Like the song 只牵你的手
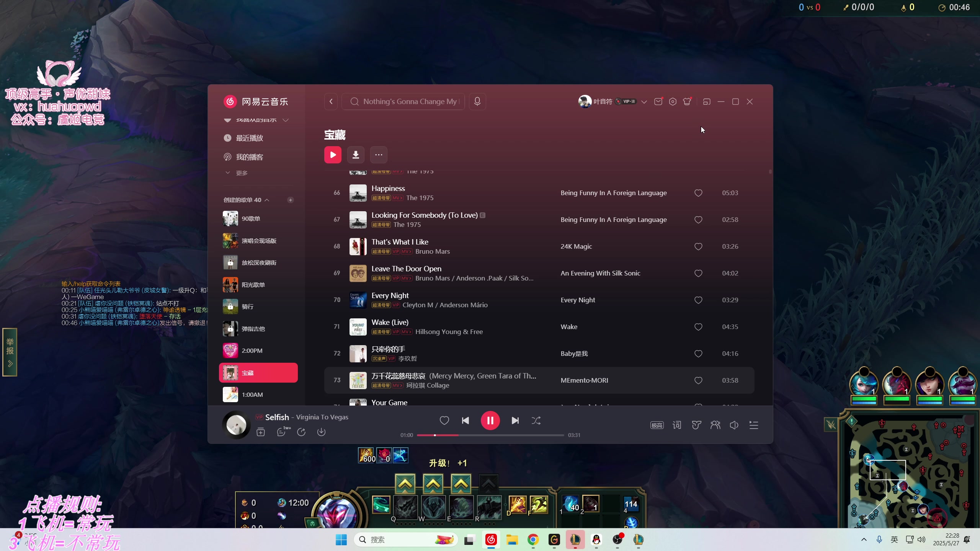The width and height of the screenshot is (980, 551). [698, 354]
